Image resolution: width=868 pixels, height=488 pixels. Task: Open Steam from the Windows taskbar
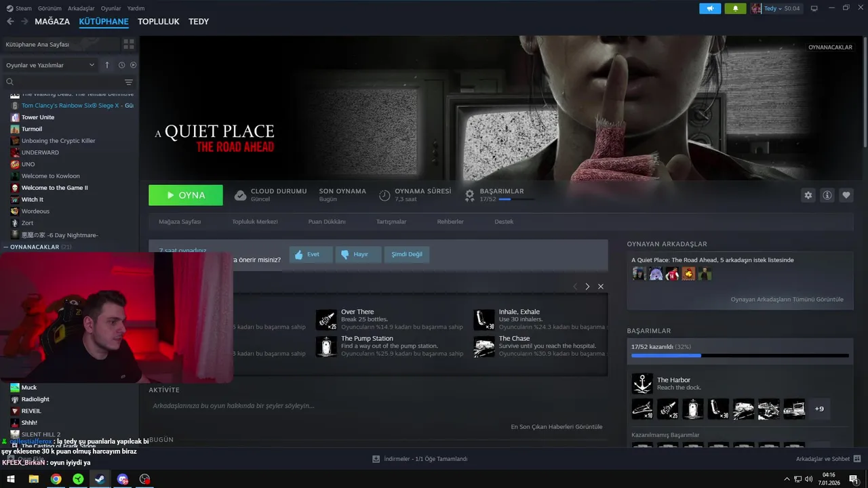point(100,479)
